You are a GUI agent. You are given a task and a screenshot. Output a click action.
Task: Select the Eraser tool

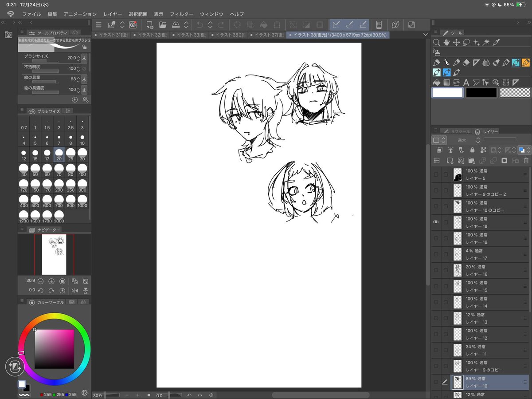tap(466, 63)
